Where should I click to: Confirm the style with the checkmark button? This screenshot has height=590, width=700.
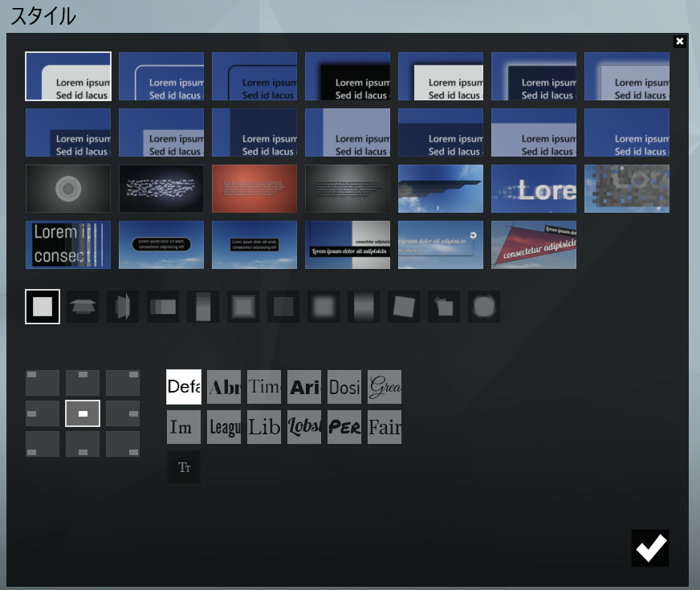pos(650,548)
